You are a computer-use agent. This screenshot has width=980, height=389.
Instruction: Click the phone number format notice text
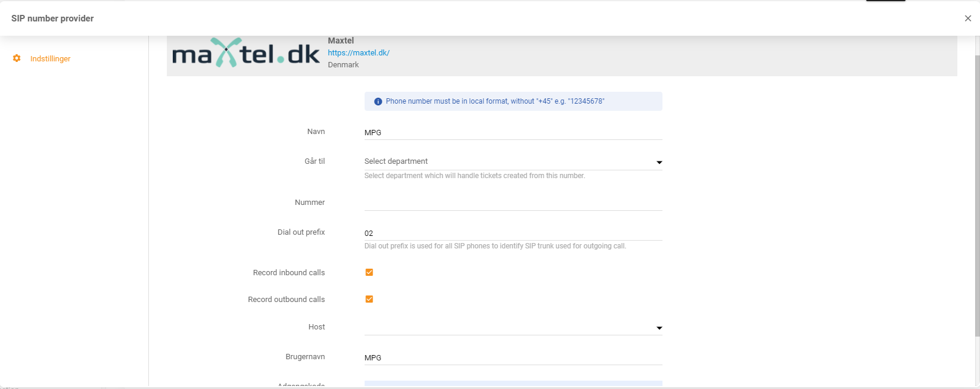(x=494, y=101)
